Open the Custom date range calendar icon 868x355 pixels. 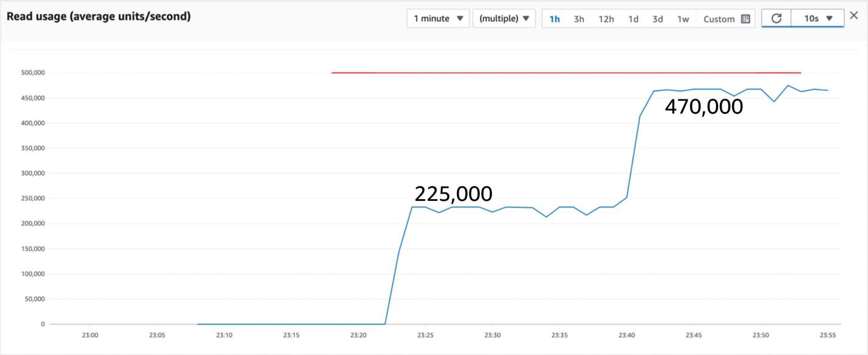pyautogui.click(x=745, y=19)
